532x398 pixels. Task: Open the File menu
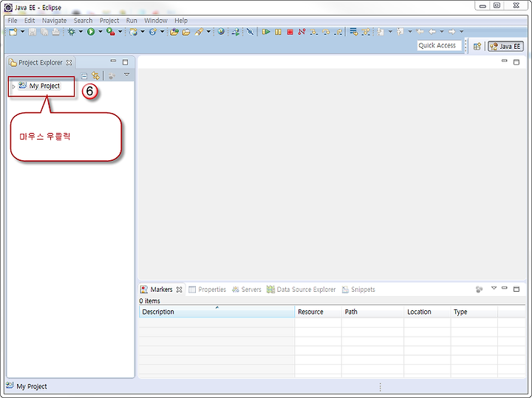pyautogui.click(x=13, y=21)
